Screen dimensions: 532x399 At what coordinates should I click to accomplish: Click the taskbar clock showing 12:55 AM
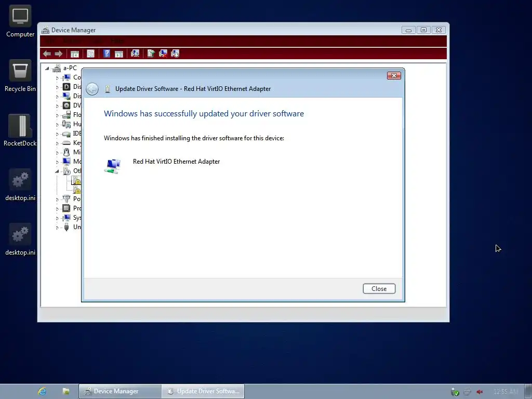506,392
